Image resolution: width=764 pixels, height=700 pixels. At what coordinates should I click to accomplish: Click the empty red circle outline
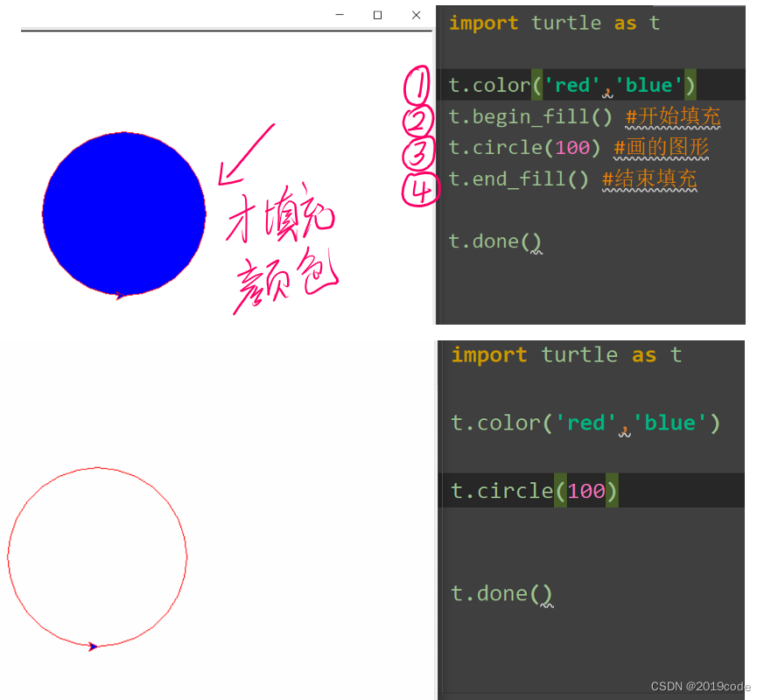pos(98,556)
